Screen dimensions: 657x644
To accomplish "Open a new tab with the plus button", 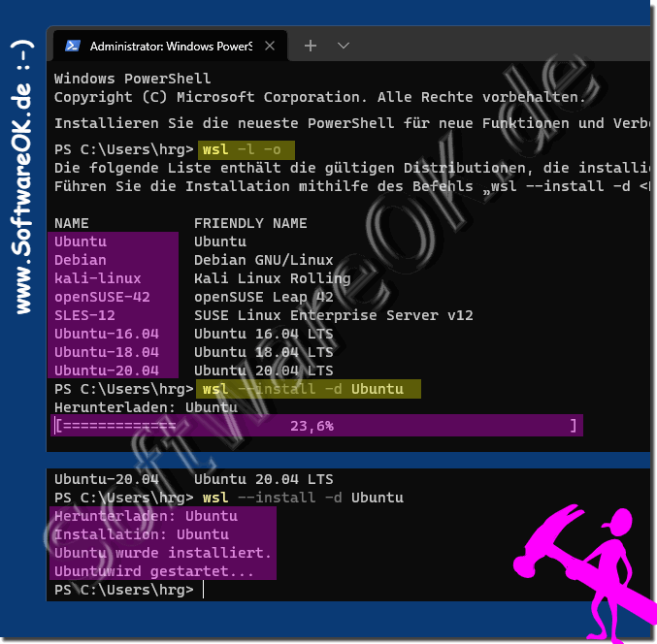I will (311, 46).
